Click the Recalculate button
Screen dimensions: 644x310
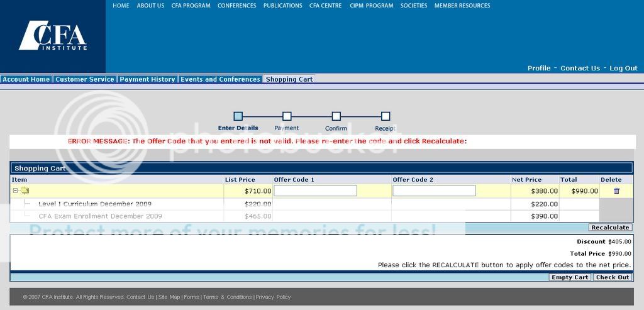click(x=610, y=228)
